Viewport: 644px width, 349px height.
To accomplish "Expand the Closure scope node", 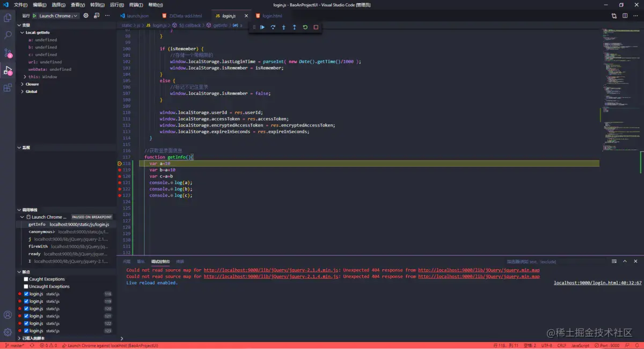I will tap(32, 84).
